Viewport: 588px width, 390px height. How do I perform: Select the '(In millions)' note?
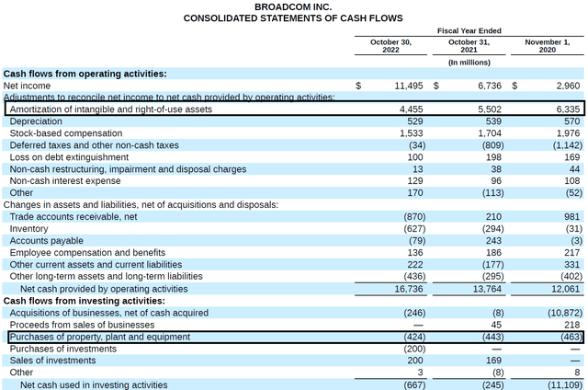pos(469,63)
